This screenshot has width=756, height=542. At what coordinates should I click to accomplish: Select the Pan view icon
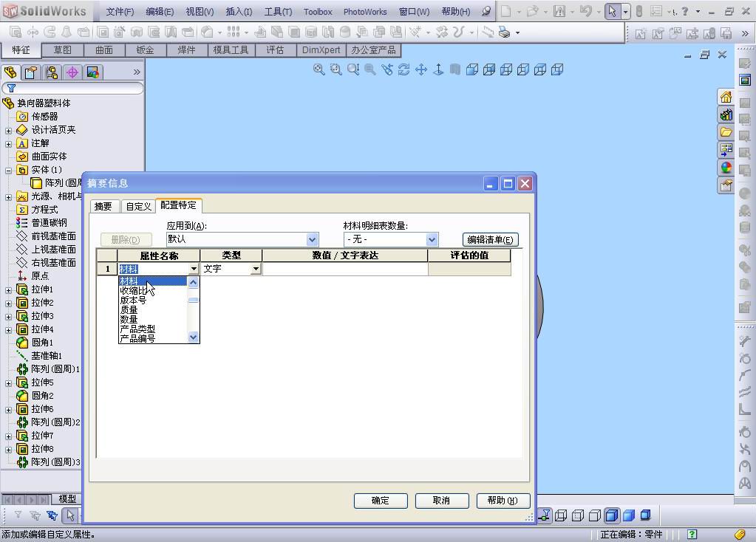421,69
